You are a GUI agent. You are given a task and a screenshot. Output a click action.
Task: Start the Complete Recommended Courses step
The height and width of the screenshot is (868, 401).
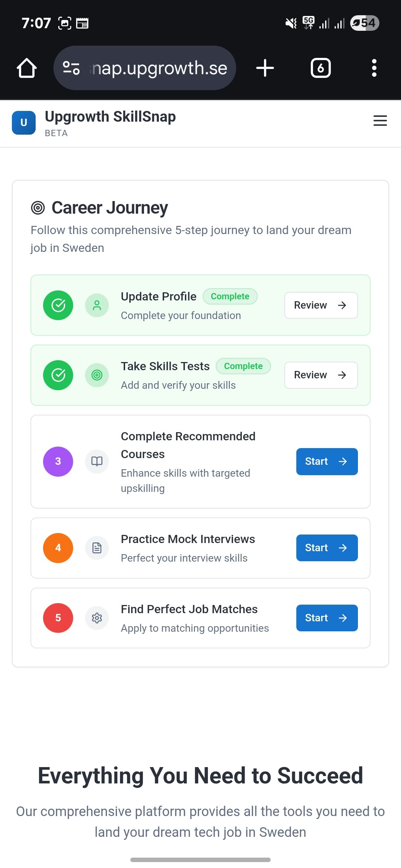327,461
